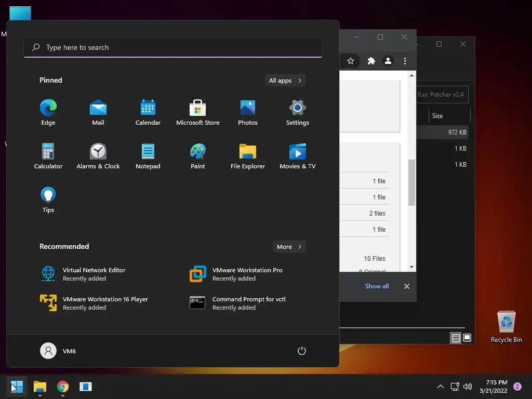The height and width of the screenshot is (399, 532).
Task: Click the Patcher v2.4 search box
Action: tap(443, 95)
